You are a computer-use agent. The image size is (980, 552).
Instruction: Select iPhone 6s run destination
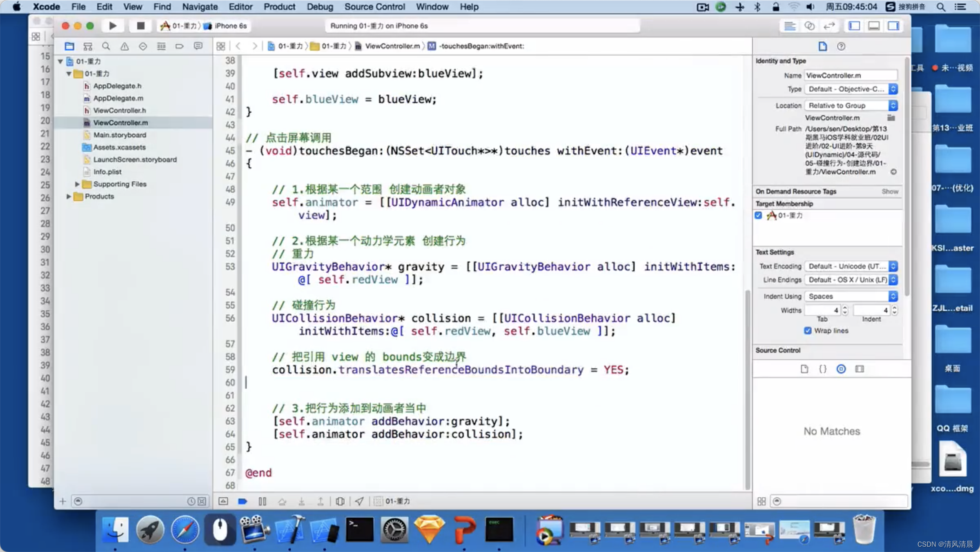226,26
